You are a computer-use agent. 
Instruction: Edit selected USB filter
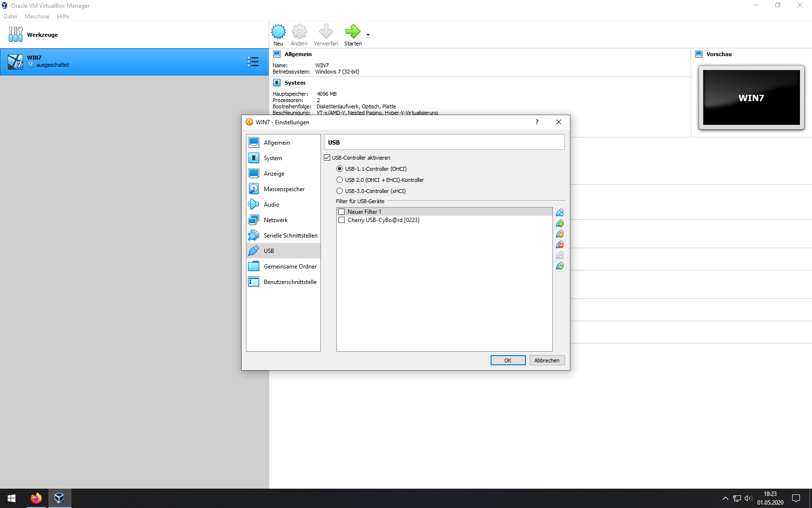click(x=560, y=234)
